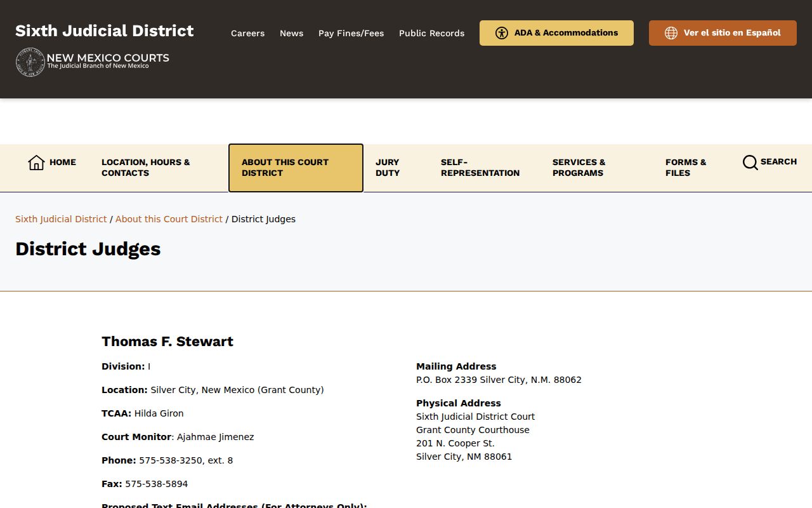
Task: Open ADA & Accommodations button
Action: click(x=556, y=33)
